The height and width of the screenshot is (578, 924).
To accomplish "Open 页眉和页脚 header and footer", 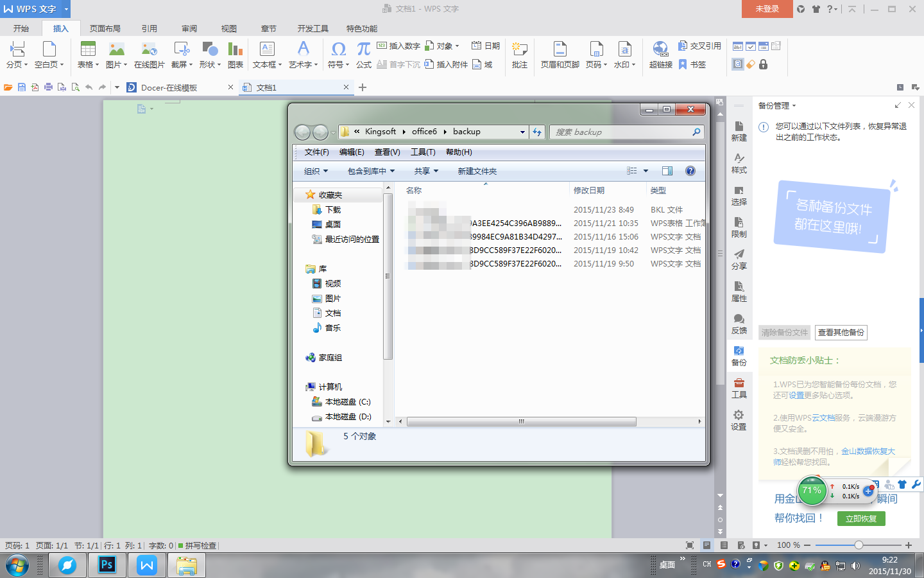I will click(560, 49).
